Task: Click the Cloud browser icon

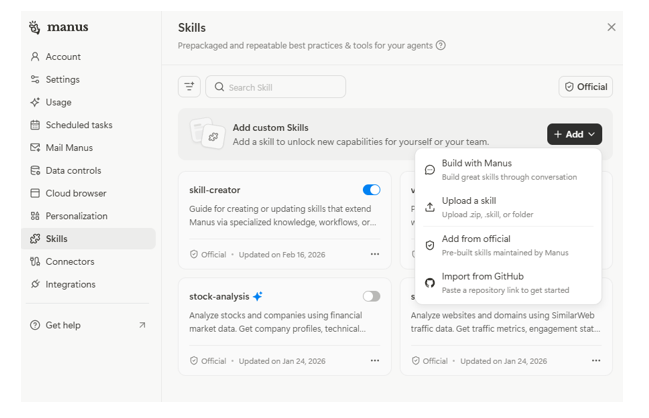Action: [35, 193]
